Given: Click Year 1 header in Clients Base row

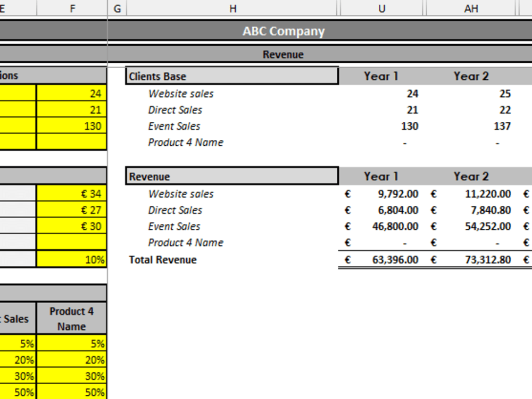Looking at the screenshot, I should 381,76.
